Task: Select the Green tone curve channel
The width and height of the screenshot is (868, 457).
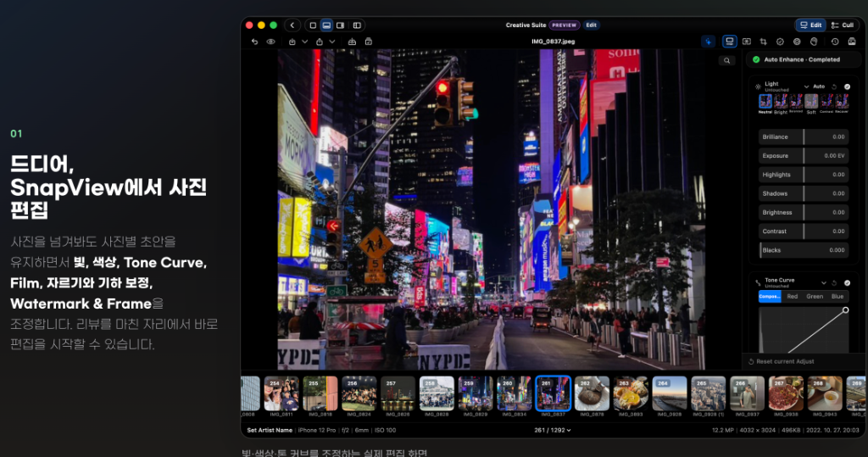Action: click(815, 297)
